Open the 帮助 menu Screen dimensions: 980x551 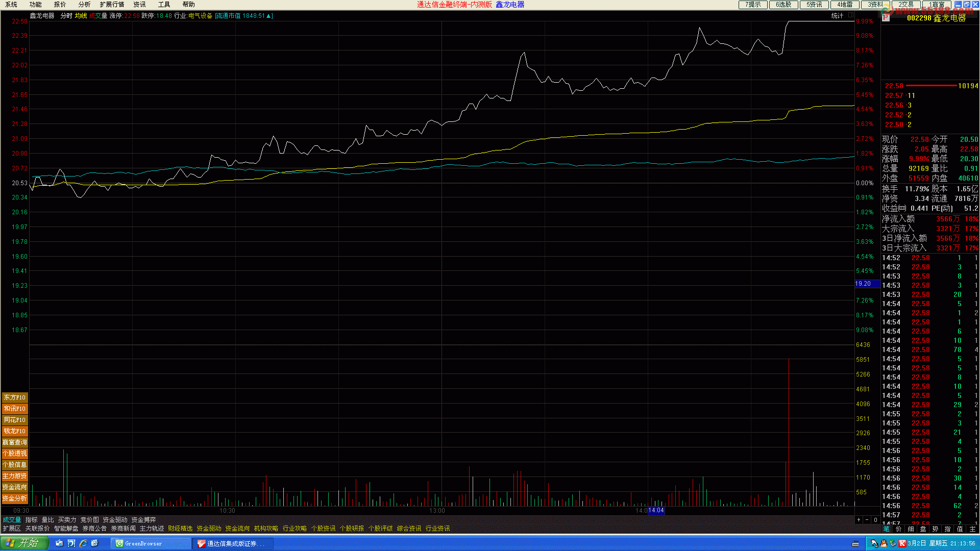click(x=189, y=5)
